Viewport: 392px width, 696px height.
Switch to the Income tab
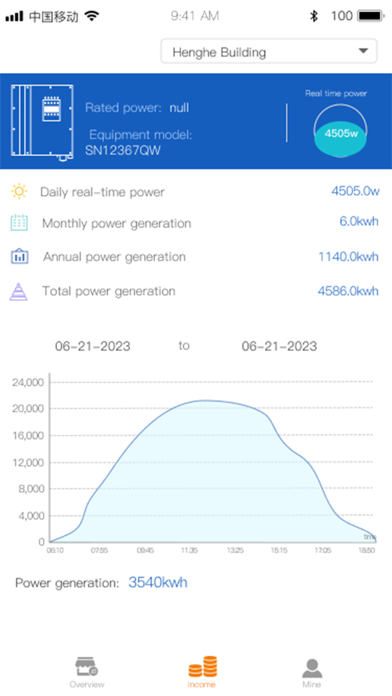(x=202, y=672)
